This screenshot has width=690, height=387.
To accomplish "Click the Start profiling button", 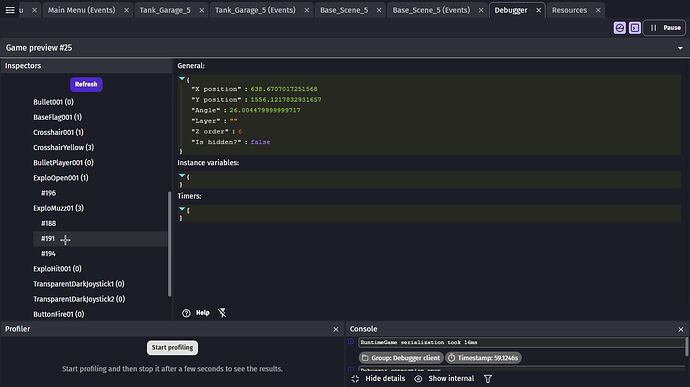I will click(x=172, y=348).
